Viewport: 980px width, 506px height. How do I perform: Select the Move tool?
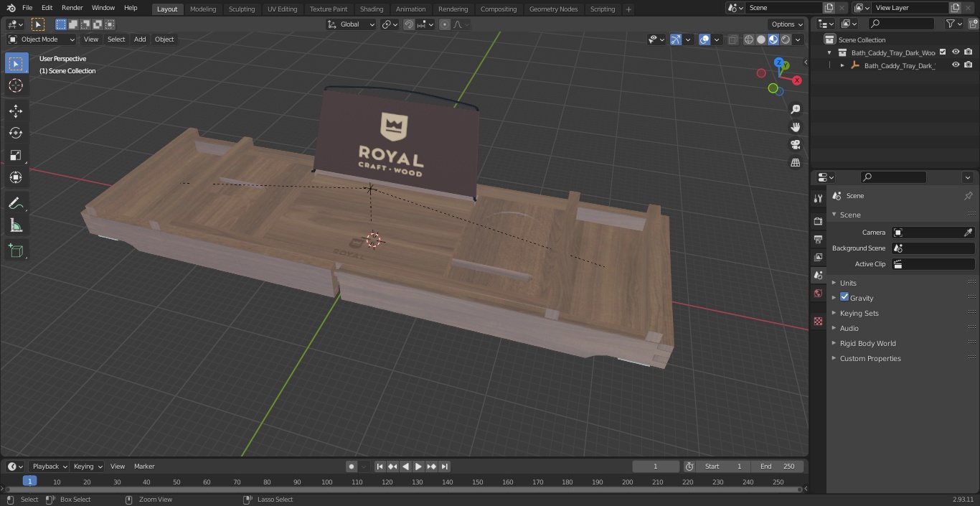point(16,111)
